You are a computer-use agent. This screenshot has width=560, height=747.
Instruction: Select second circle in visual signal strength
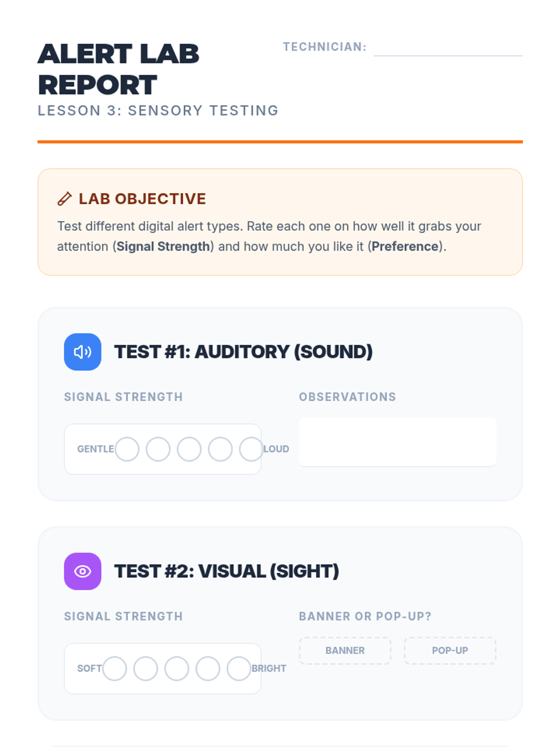coord(146,669)
